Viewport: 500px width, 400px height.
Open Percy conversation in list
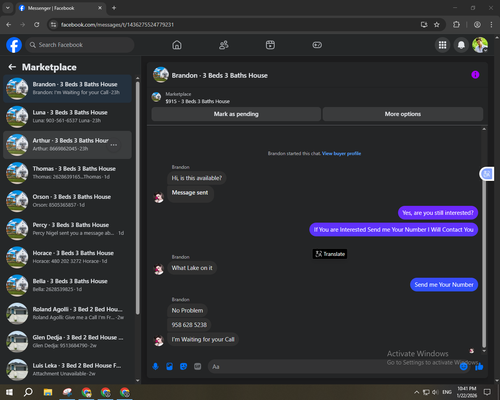(x=68, y=229)
